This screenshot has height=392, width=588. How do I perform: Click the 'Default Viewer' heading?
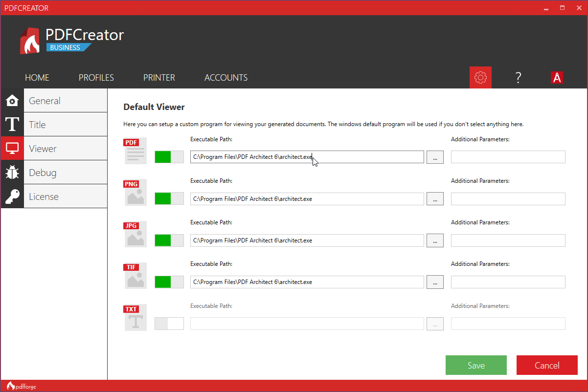(154, 107)
